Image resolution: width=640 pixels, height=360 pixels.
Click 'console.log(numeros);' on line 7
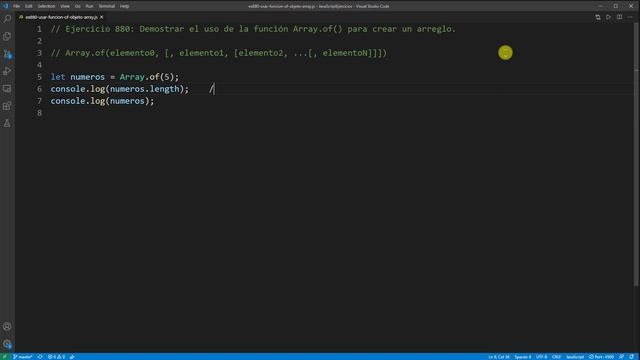click(102, 101)
